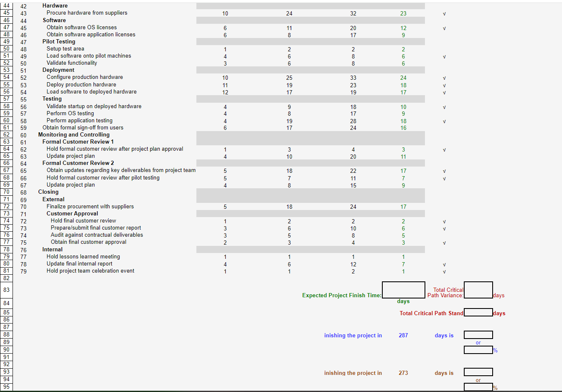Select the percentage box under "273 days" row
Image resolution: width=562 pixels, height=392 pixels.
[x=478, y=387]
